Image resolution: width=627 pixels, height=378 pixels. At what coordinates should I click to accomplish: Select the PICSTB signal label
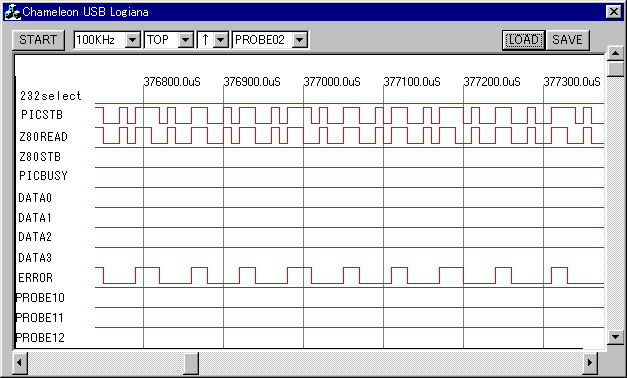click(42, 115)
